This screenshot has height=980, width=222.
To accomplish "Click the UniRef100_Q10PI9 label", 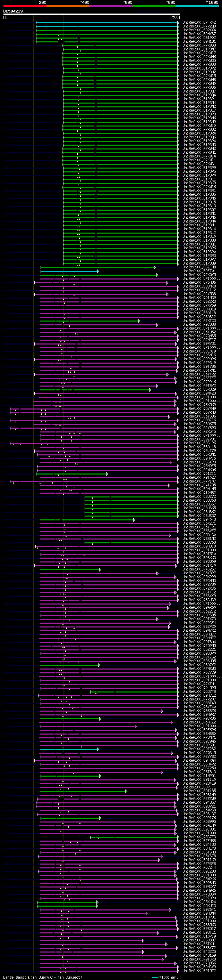I will (199, 937).
